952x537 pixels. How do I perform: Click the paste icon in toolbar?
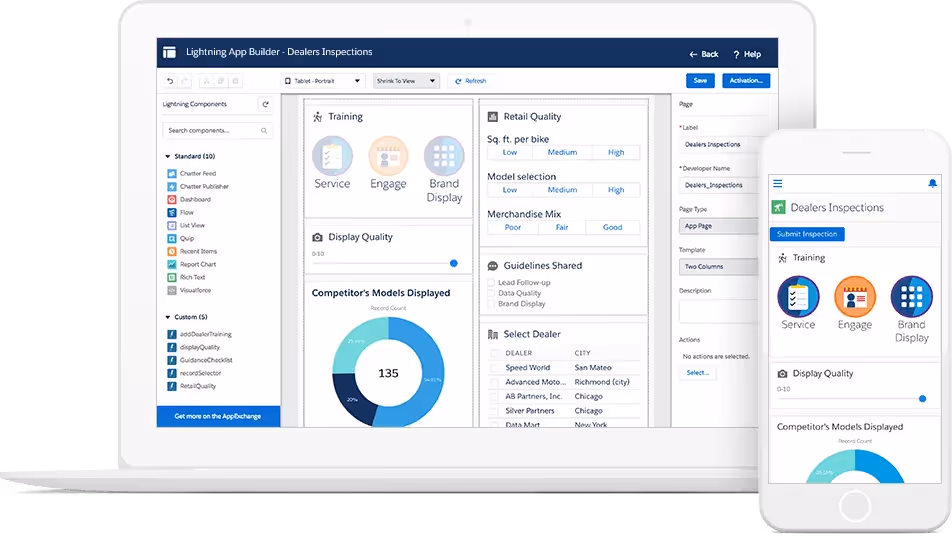click(x=236, y=81)
